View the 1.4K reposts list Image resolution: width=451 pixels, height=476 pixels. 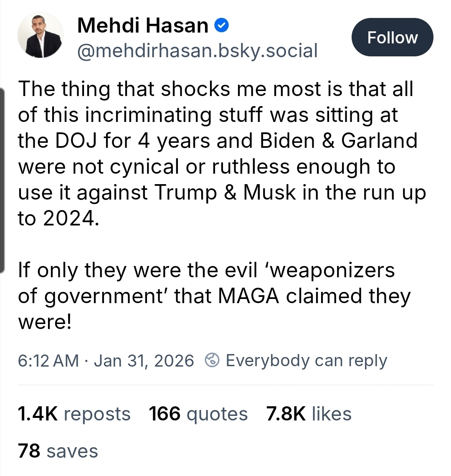[74, 414]
